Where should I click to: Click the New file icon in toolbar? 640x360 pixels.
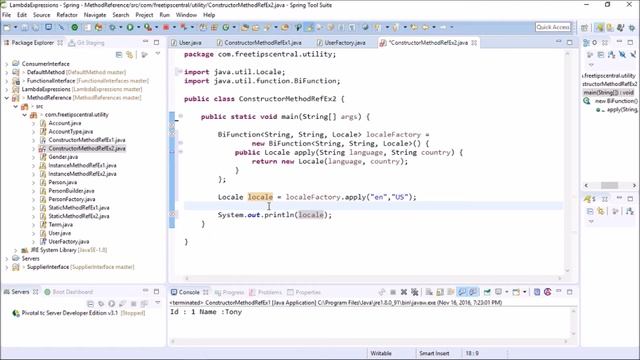click(x=7, y=27)
